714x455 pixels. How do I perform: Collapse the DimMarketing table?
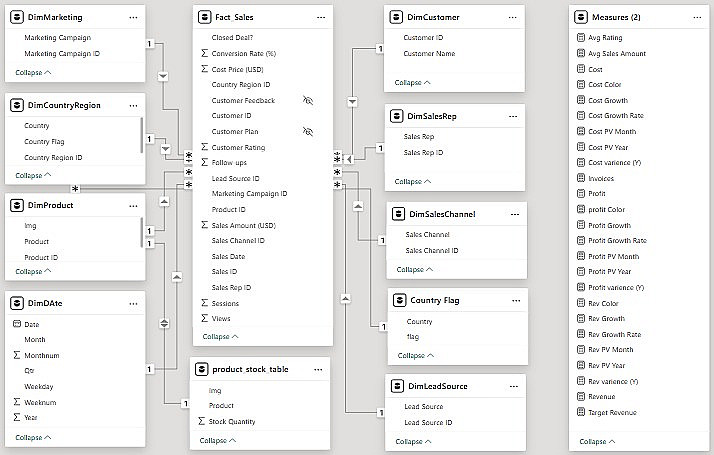[34, 73]
